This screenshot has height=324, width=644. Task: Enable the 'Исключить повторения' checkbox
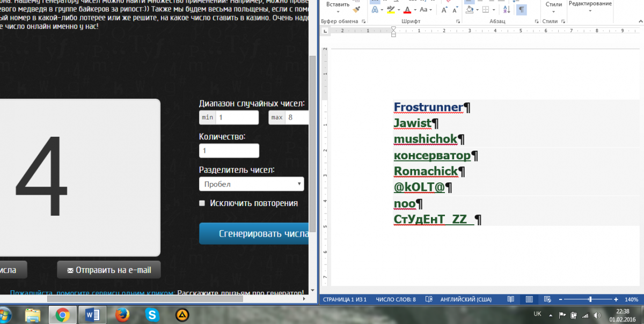point(202,203)
